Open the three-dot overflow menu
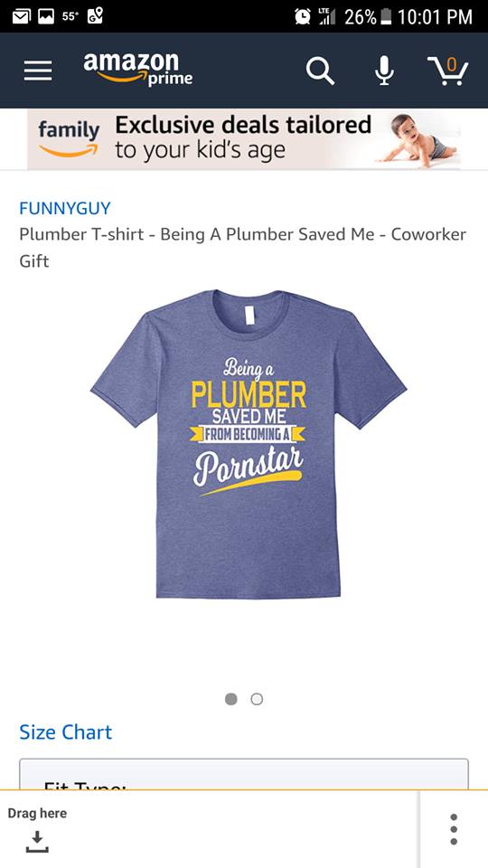The image size is (488, 868). coord(454,829)
